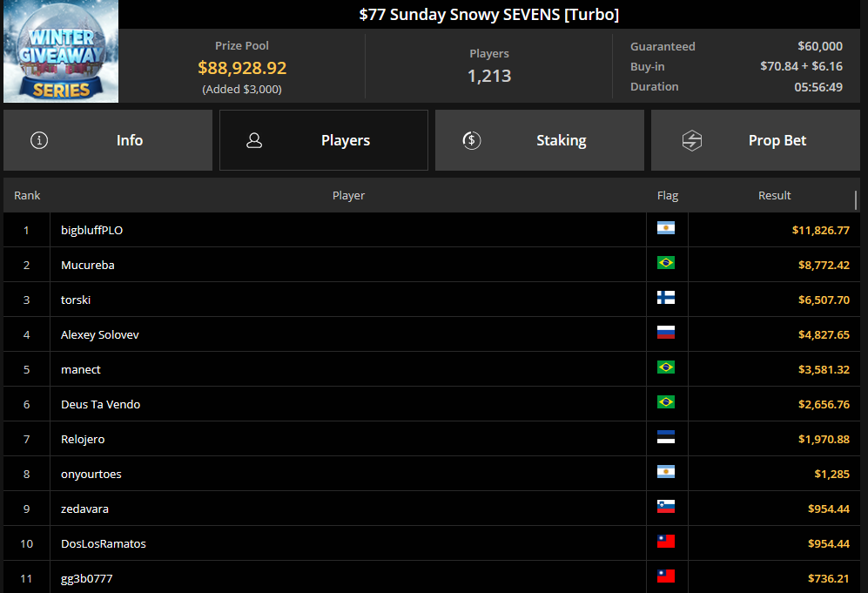Sort by the Rank column header
Image resolution: width=868 pixels, height=593 pixels.
(x=27, y=195)
